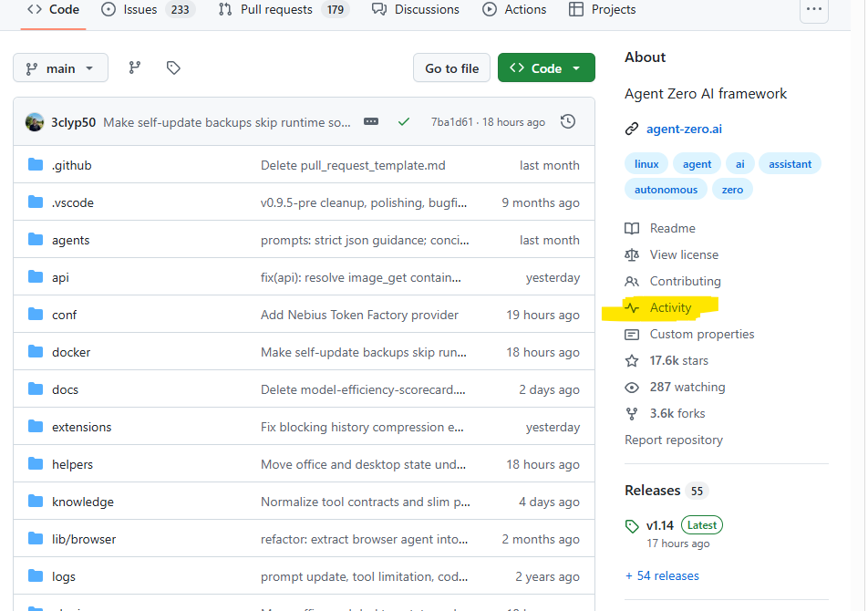Screen dimensions: 868x611
Task: Open the api folder icon
Action: pos(36,276)
